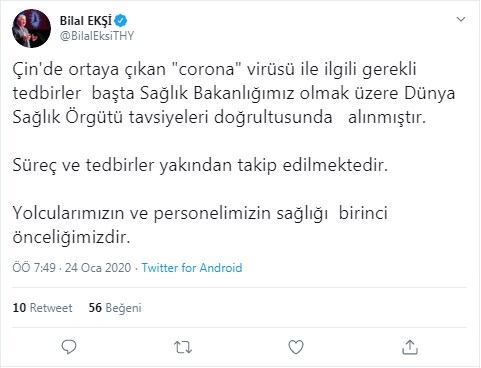The image size is (481, 368).
Task: Click the Sağlık Bakanlığımız phrase in text
Action: pyautogui.click(x=217, y=94)
